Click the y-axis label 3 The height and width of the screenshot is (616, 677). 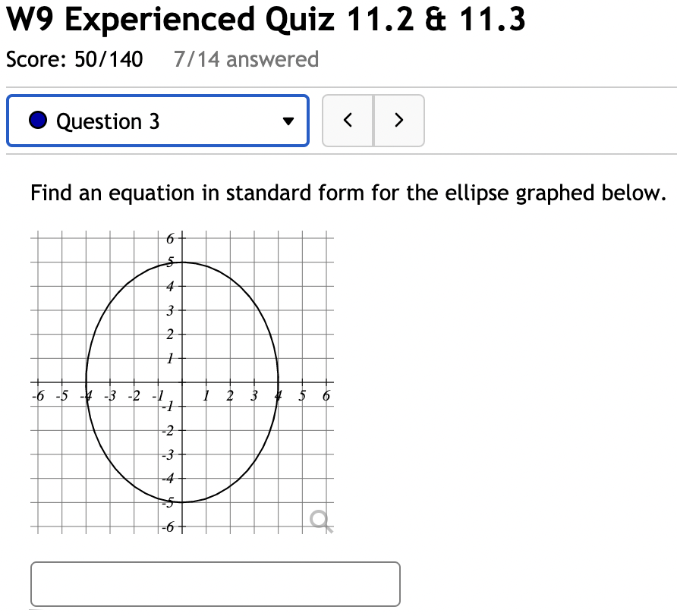170,310
